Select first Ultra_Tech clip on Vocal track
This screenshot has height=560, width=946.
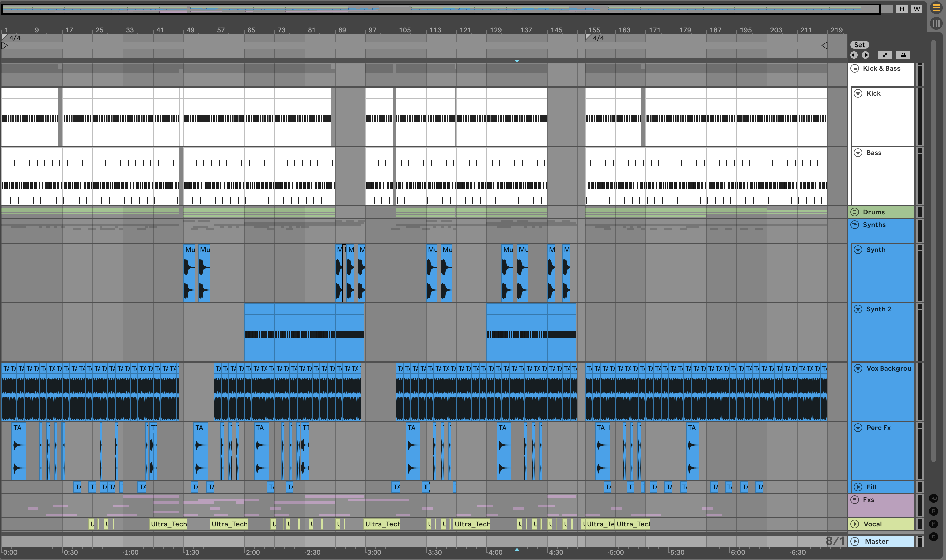[168, 524]
